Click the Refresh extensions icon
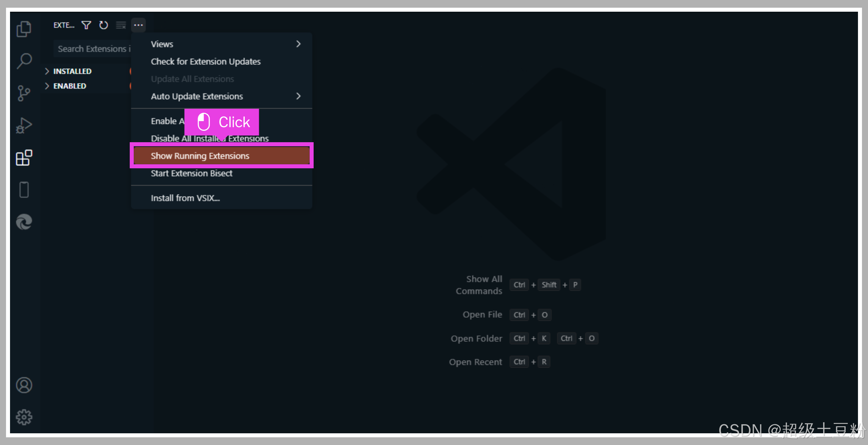 coord(103,25)
